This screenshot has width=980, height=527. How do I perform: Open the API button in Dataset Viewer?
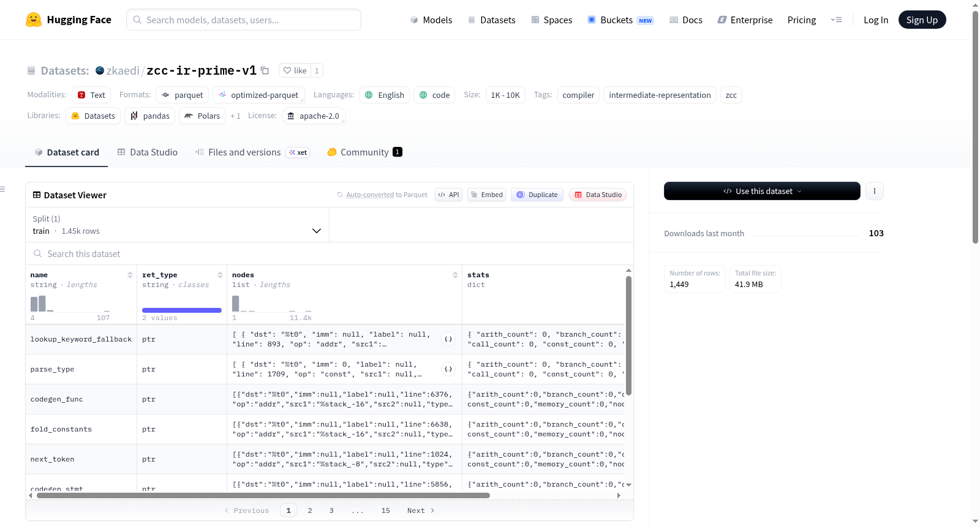(x=448, y=195)
